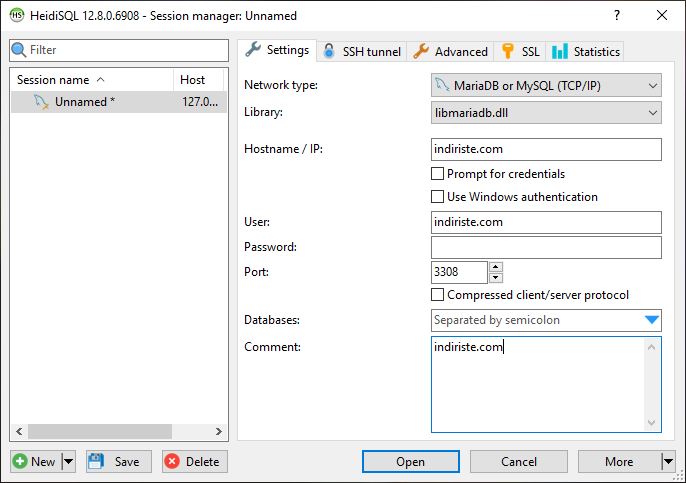Image resolution: width=686 pixels, height=483 pixels.
Task: Click the session list scroll left arrow
Action: [x=19, y=431]
